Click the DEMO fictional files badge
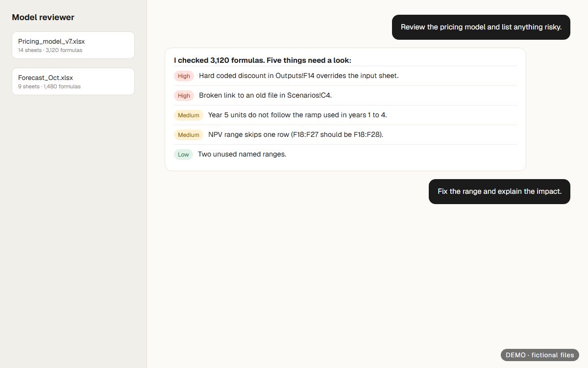The image size is (588, 368). tap(540, 355)
